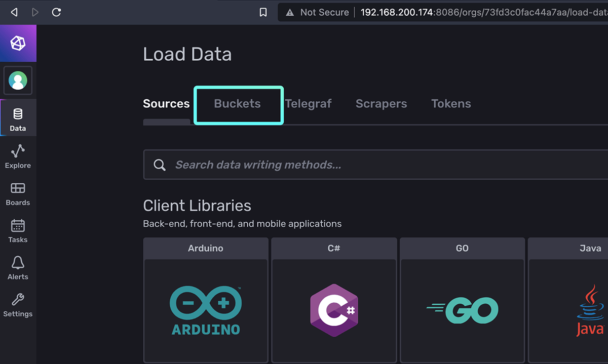The width and height of the screenshot is (608, 364).
Task: Focus the Search data writing methods field
Action: (x=375, y=165)
